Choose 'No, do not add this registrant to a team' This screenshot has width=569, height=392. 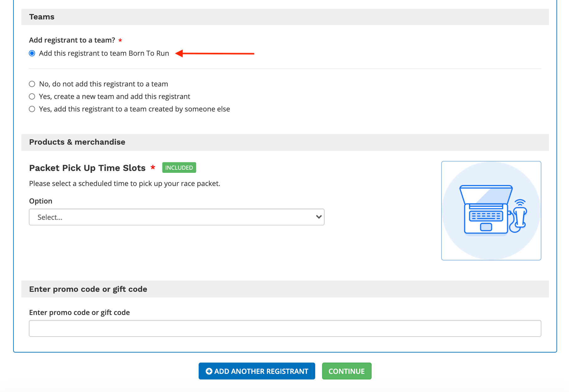pos(32,84)
